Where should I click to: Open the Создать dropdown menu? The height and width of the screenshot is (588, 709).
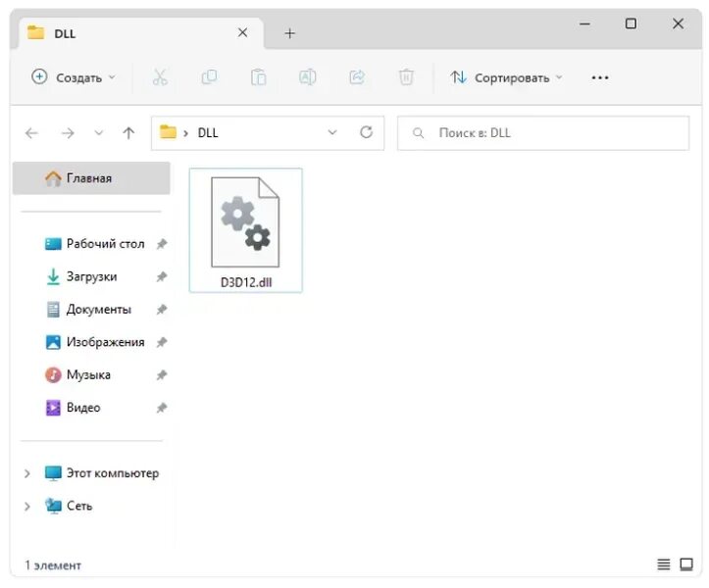tap(74, 77)
